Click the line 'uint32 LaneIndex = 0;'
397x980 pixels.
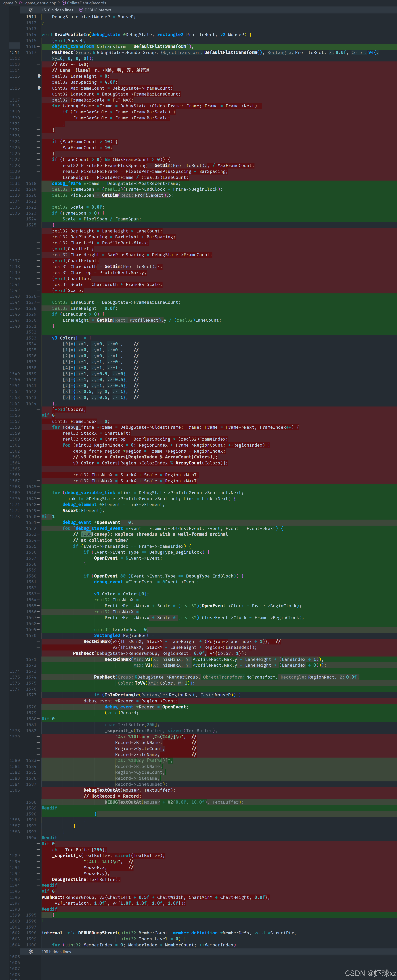click(x=121, y=629)
